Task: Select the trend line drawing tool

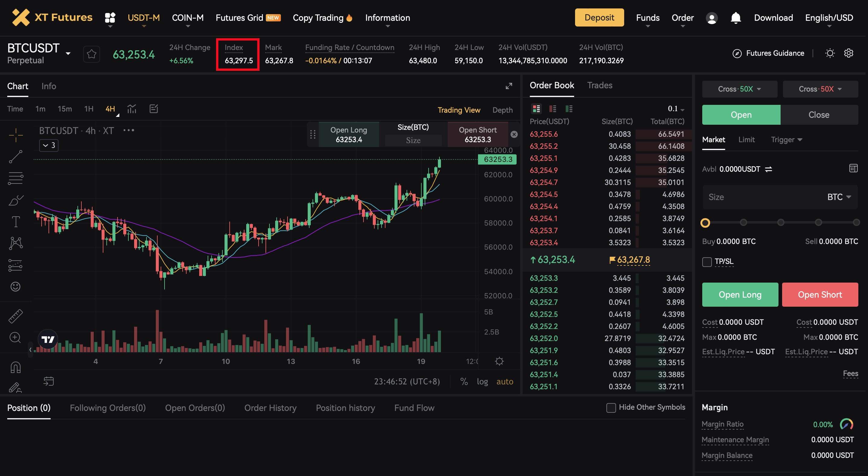Action: 15,157
